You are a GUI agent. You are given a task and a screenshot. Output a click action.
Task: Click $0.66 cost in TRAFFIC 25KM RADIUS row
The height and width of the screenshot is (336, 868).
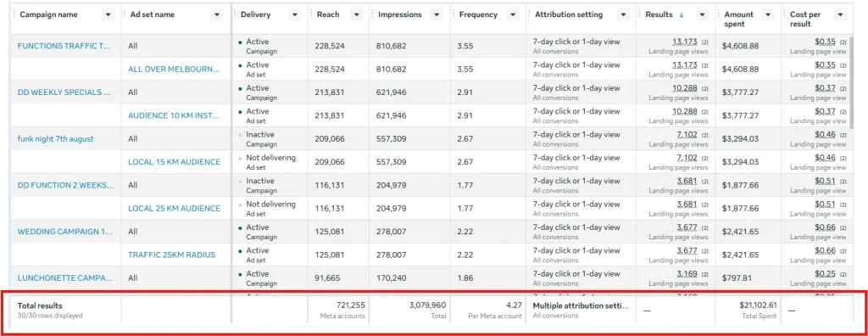click(826, 250)
